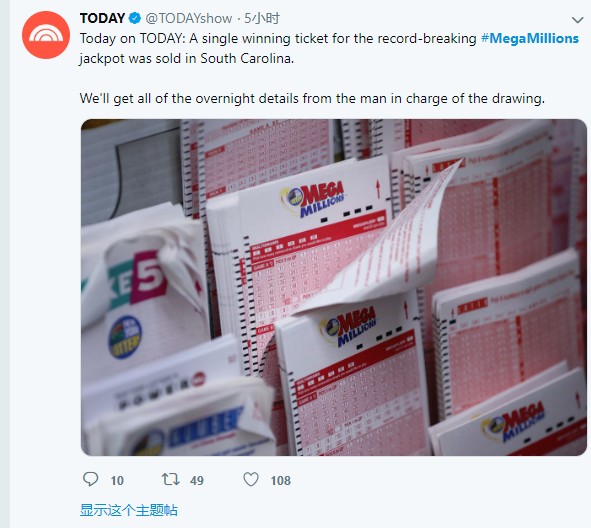Open the TODAY display name

[102, 18]
